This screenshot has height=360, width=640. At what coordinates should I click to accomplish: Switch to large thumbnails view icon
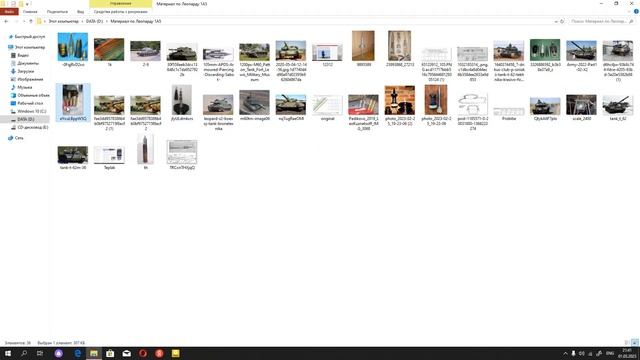click(x=635, y=343)
